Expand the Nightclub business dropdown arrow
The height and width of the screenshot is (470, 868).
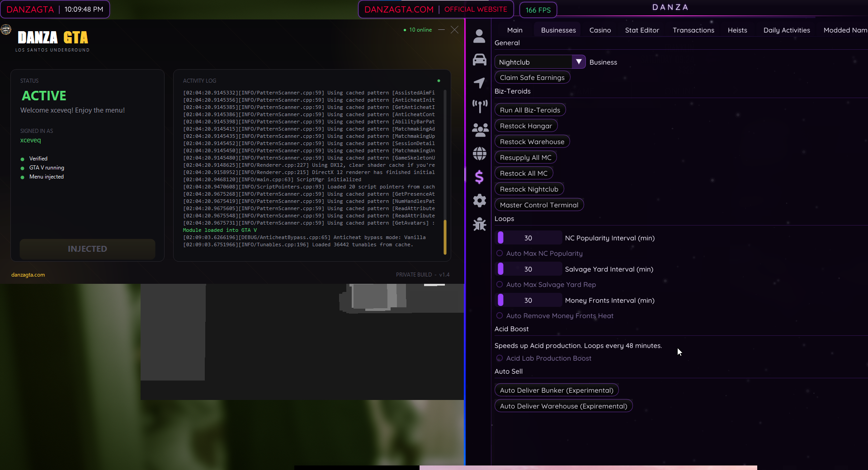[579, 62]
